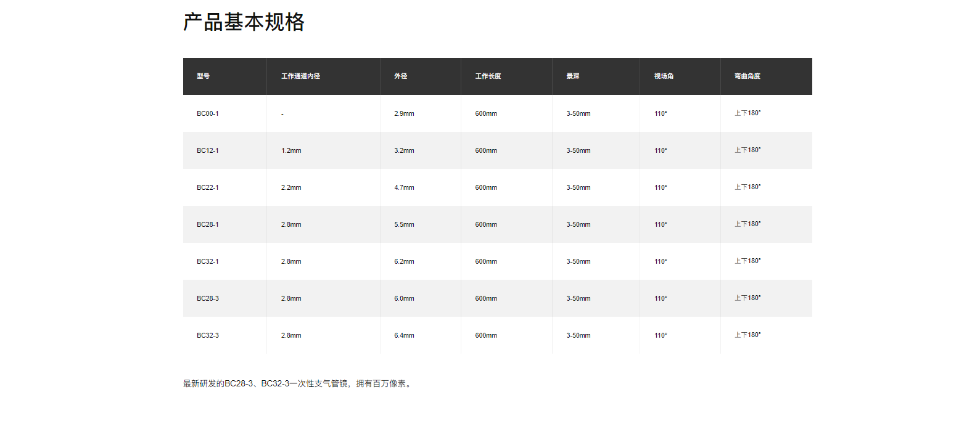Select the BC00-1 model cell
This screenshot has width=980, height=448.
(208, 113)
